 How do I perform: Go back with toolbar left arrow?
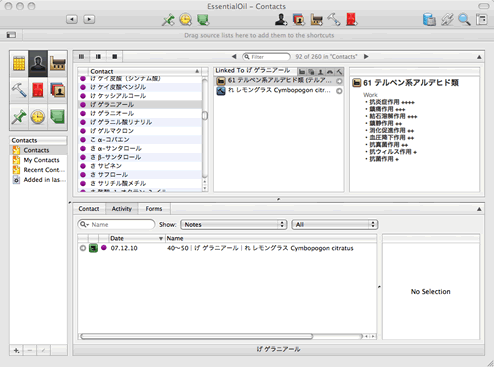(x=72, y=19)
